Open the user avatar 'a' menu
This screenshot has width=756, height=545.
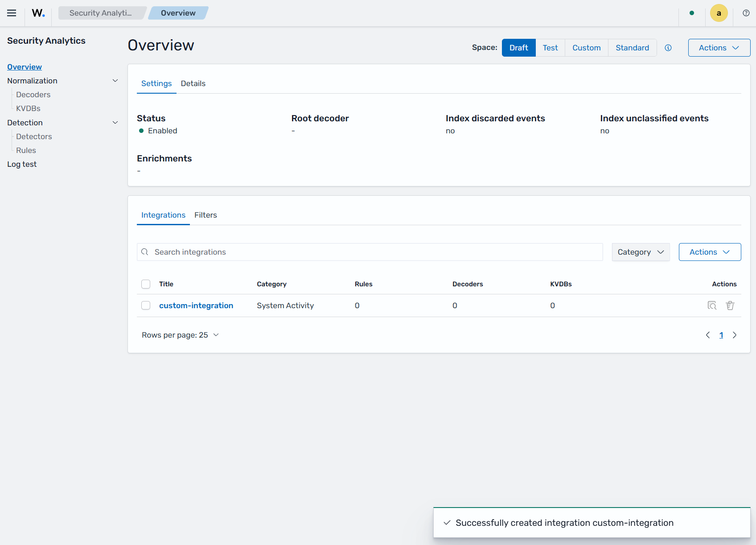719,13
